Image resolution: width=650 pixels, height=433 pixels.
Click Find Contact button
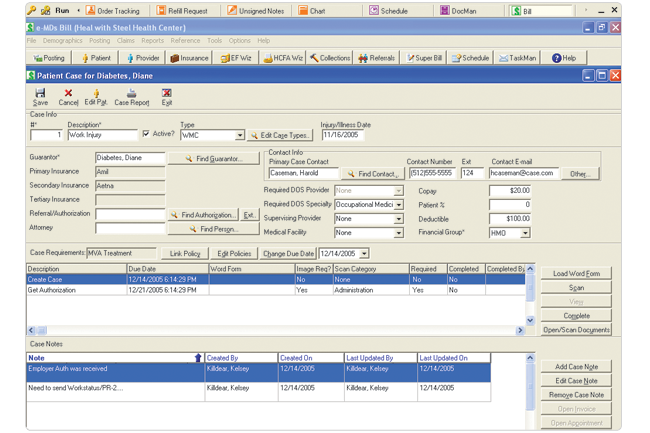(x=372, y=174)
